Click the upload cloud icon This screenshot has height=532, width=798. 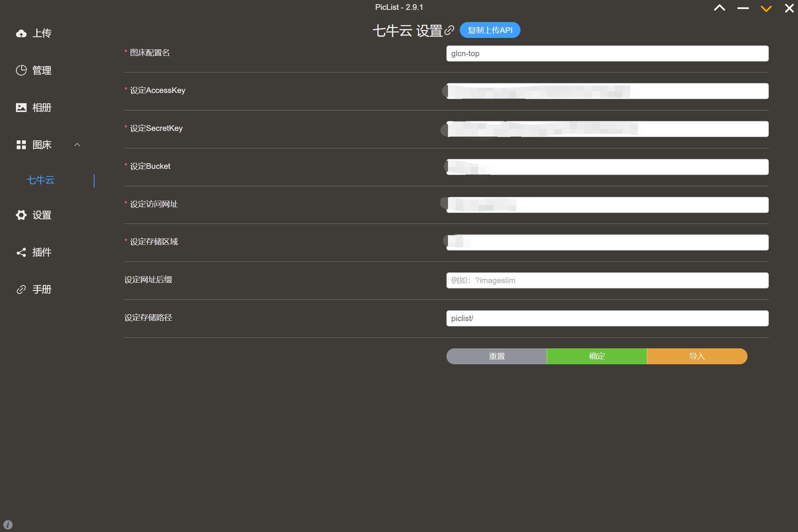pos(21,33)
